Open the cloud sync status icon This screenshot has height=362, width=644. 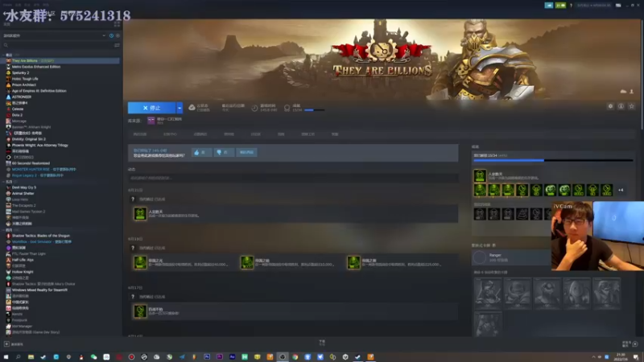tap(192, 108)
